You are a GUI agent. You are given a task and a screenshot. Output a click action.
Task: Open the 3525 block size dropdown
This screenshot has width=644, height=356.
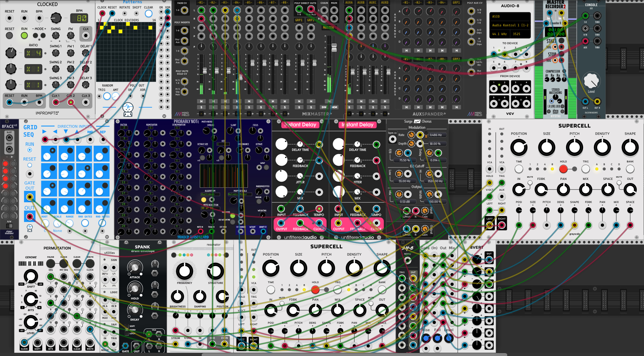coord(521,34)
